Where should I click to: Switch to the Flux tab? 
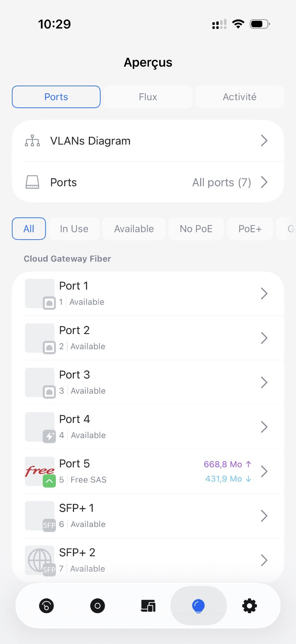148,97
